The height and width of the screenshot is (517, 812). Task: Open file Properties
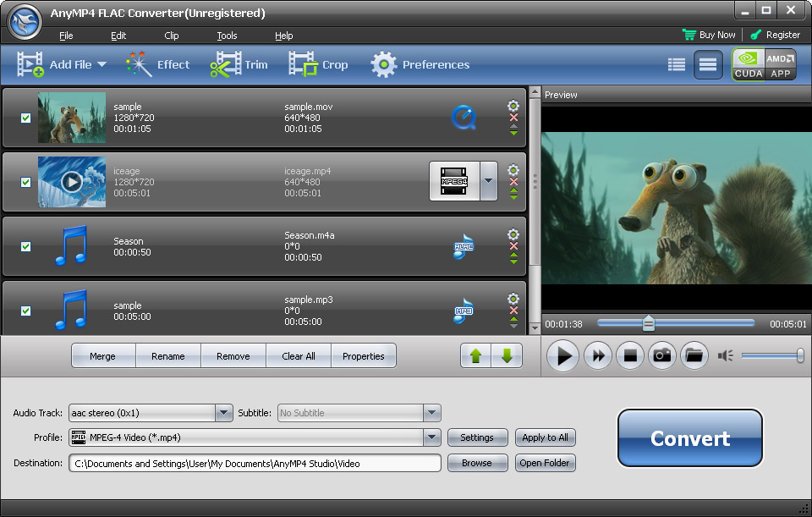(x=364, y=356)
